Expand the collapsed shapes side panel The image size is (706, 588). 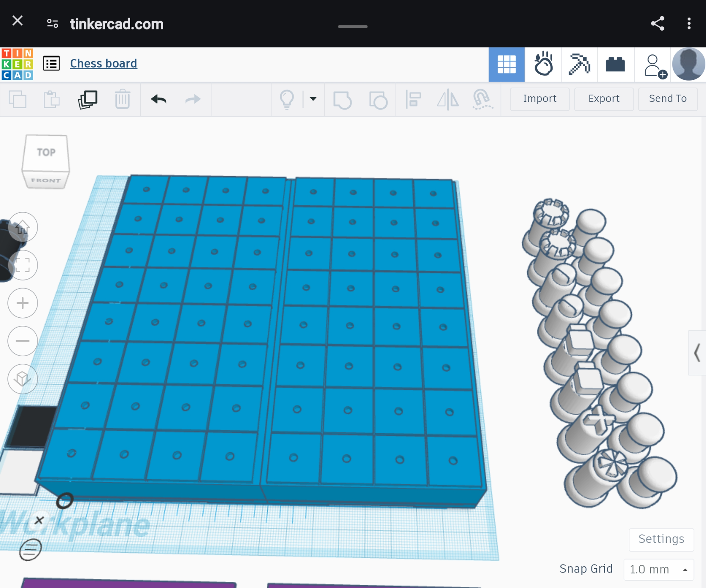(697, 353)
